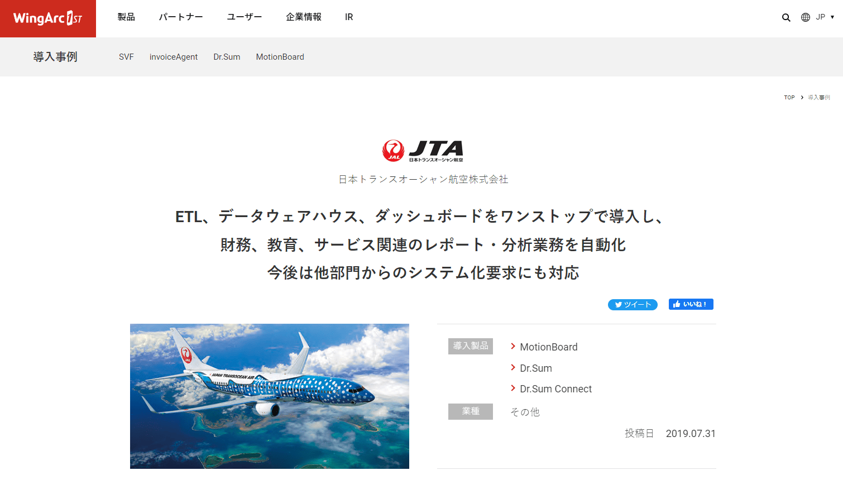The height and width of the screenshot is (504, 843).
Task: Open the Dr.Sum Connect product link
Action: point(555,389)
